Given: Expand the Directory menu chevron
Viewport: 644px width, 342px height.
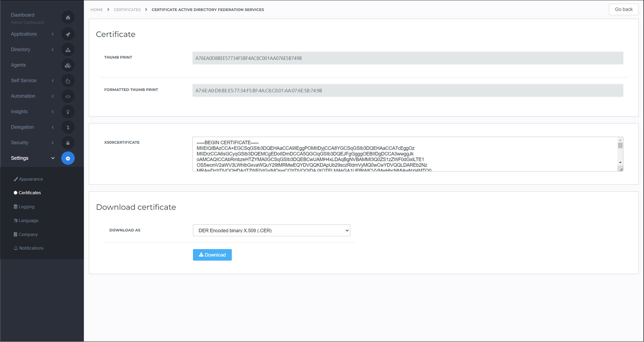Looking at the screenshot, I should point(53,49).
